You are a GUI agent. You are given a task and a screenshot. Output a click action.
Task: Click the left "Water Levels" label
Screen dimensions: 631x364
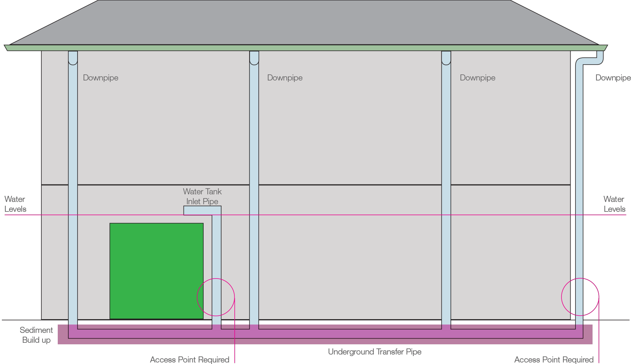point(15,204)
